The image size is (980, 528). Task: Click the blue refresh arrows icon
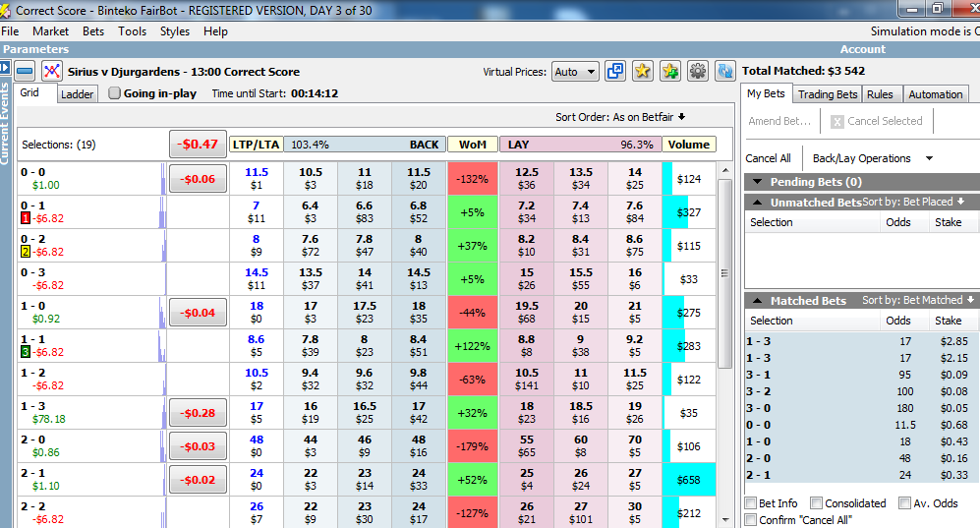(724, 71)
